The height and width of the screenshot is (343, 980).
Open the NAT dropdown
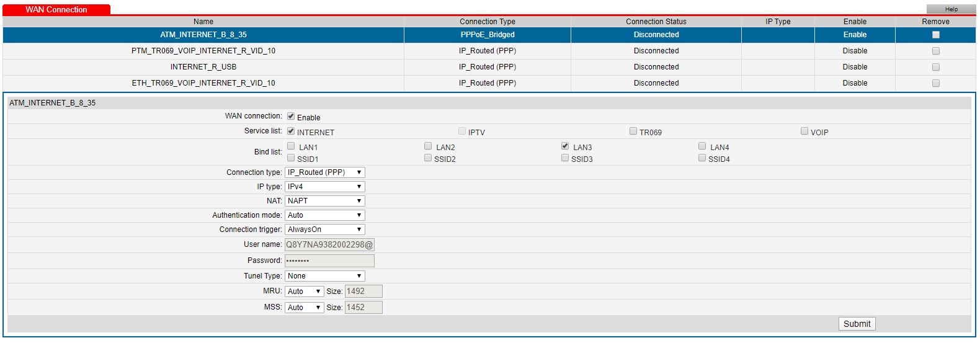click(x=325, y=201)
